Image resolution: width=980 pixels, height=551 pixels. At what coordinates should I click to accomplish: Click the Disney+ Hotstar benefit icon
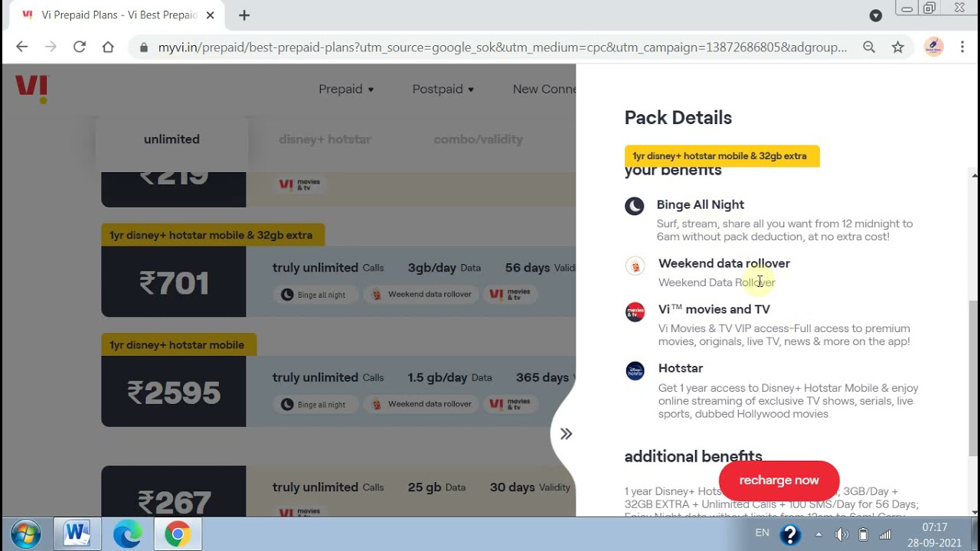pos(635,371)
